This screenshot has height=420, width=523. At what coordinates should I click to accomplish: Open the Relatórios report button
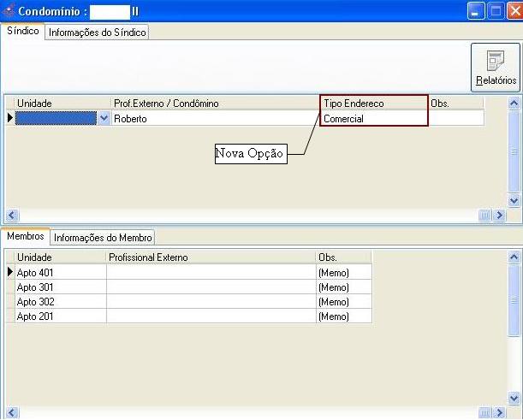(496, 68)
